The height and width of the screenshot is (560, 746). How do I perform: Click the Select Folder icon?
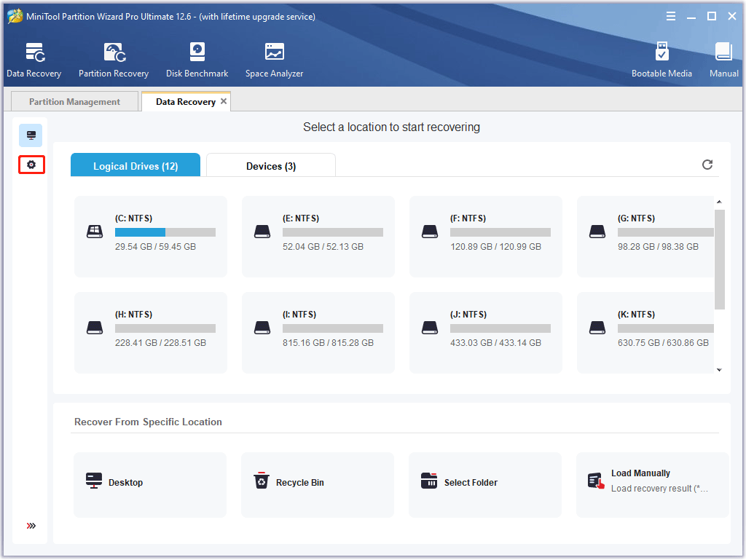pos(428,481)
